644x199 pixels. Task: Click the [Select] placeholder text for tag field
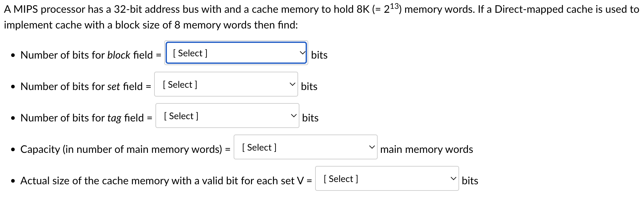[x=181, y=116]
